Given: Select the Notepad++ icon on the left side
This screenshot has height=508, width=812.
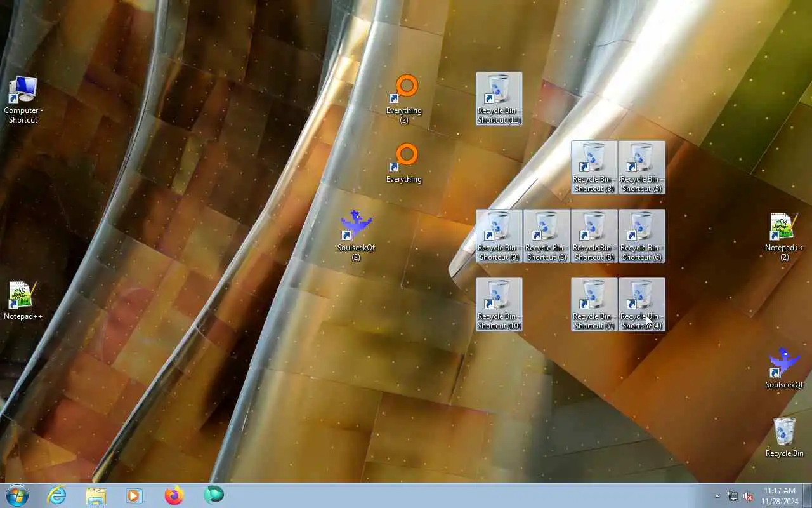Looking at the screenshot, I should 23,301.
